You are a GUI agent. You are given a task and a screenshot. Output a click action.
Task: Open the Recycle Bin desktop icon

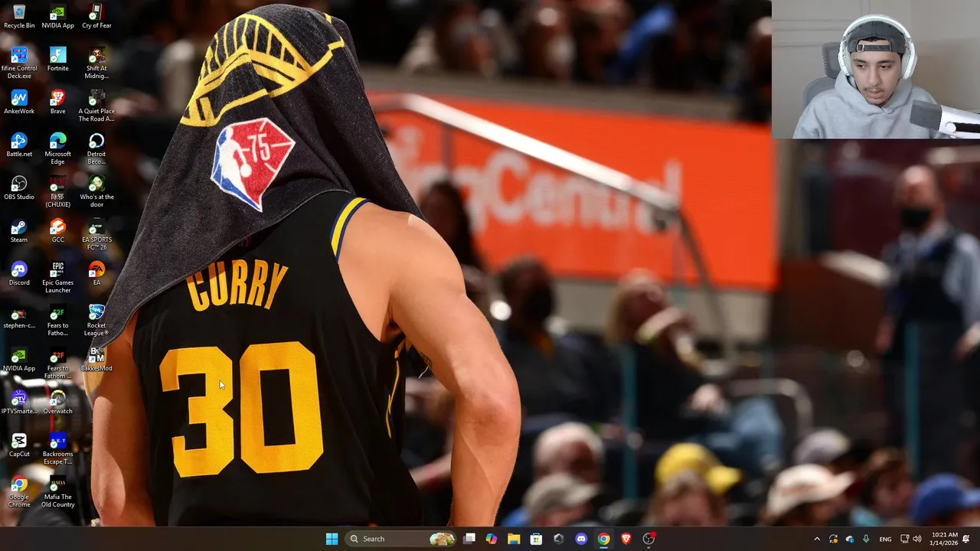click(19, 17)
